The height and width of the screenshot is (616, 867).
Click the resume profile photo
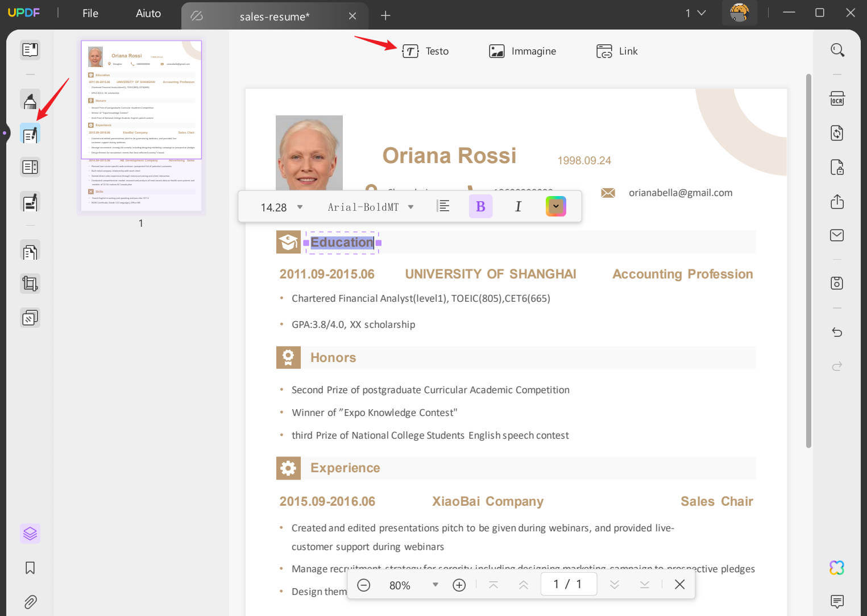click(309, 153)
